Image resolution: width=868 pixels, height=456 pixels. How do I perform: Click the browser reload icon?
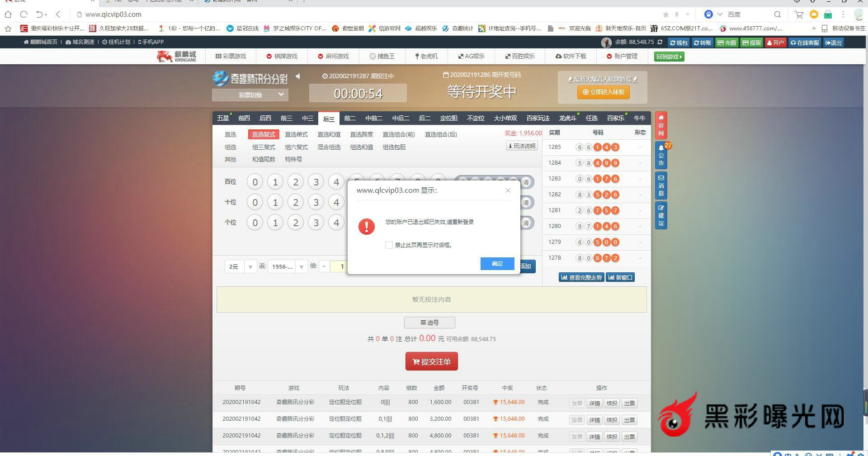point(24,14)
